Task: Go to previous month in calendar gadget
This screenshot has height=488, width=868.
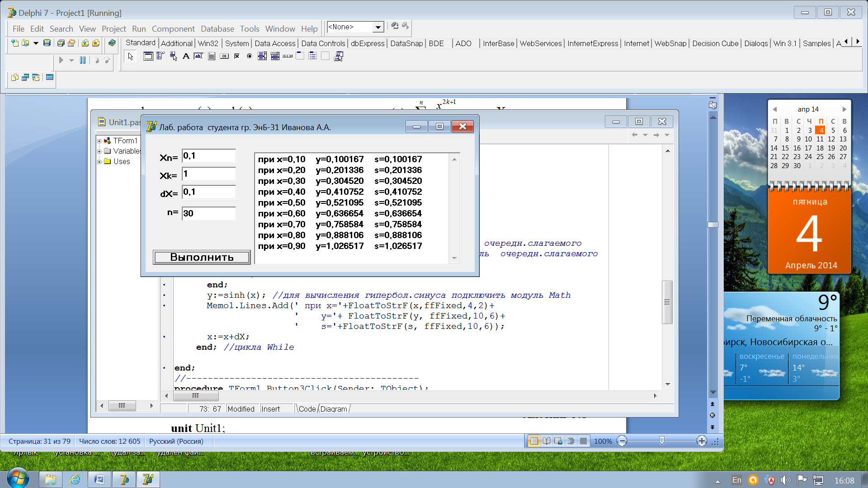Action: point(774,109)
